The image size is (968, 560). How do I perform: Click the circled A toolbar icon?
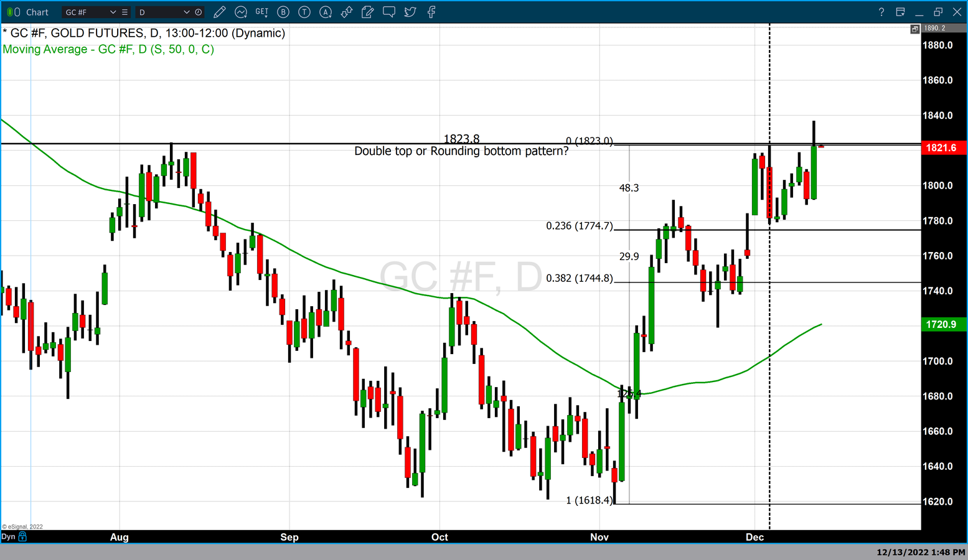coord(326,12)
